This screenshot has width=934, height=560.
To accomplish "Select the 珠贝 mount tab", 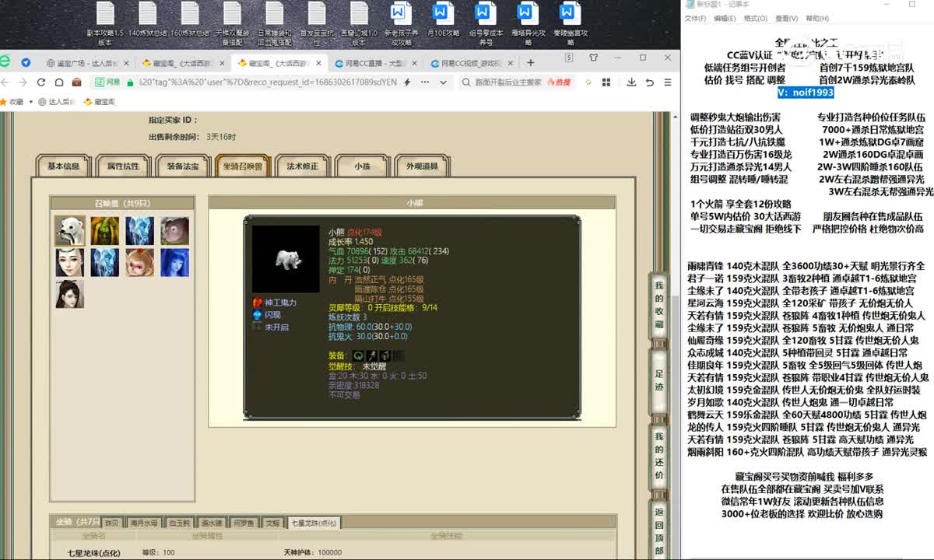I will pyautogui.click(x=112, y=523).
